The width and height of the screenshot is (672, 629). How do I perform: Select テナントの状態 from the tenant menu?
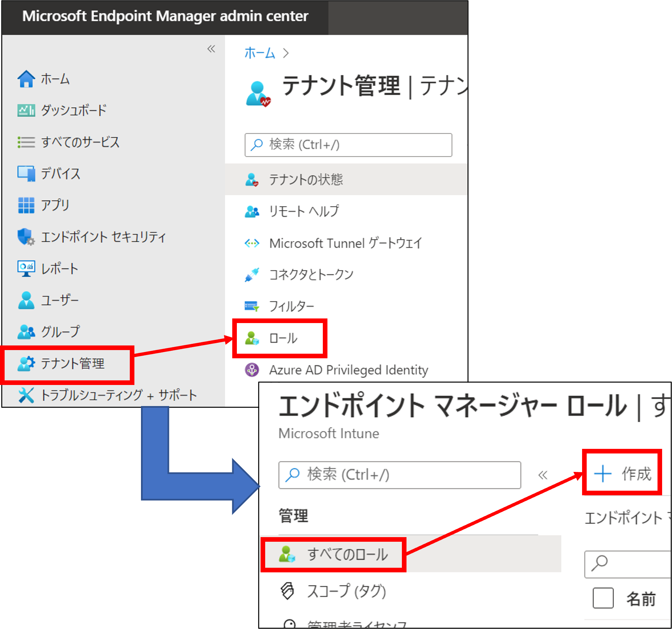tap(305, 179)
